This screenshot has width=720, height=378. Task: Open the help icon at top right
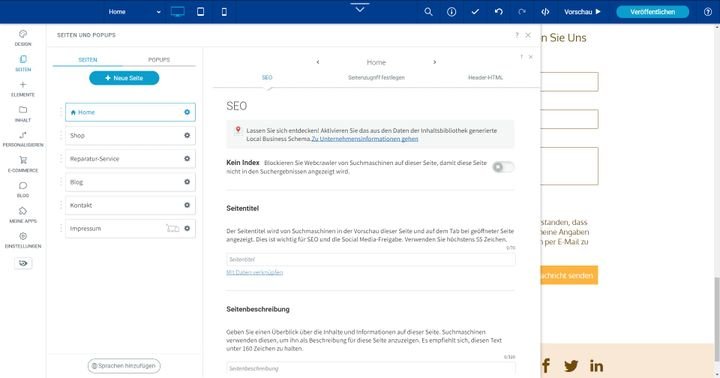tap(708, 12)
